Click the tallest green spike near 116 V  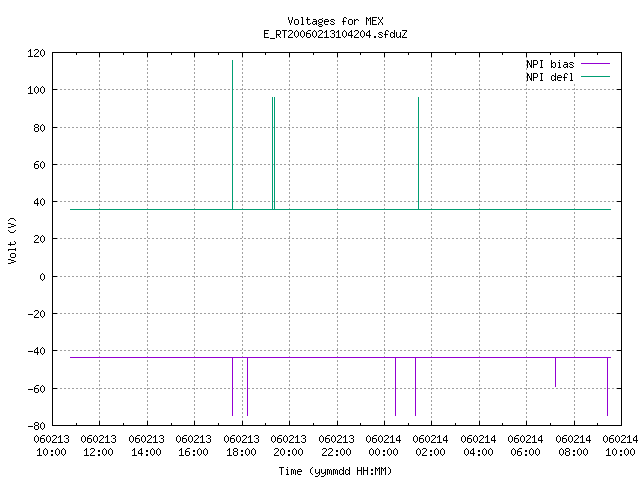(x=233, y=135)
